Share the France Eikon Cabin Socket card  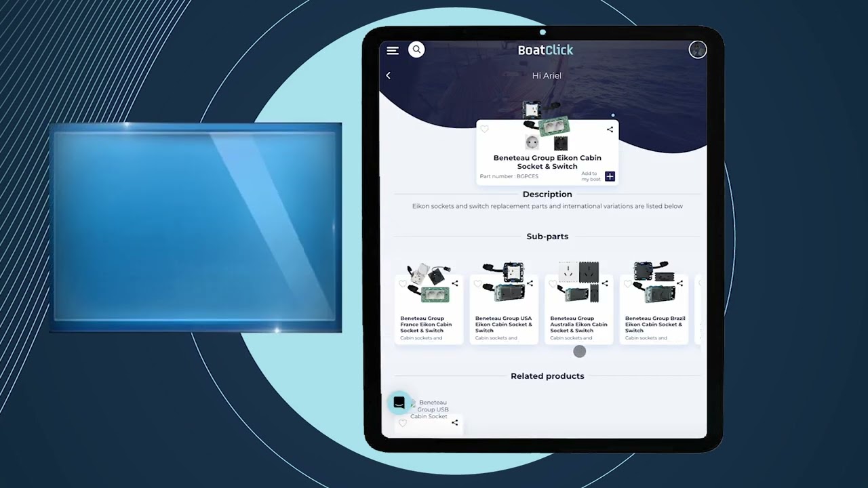[455, 283]
